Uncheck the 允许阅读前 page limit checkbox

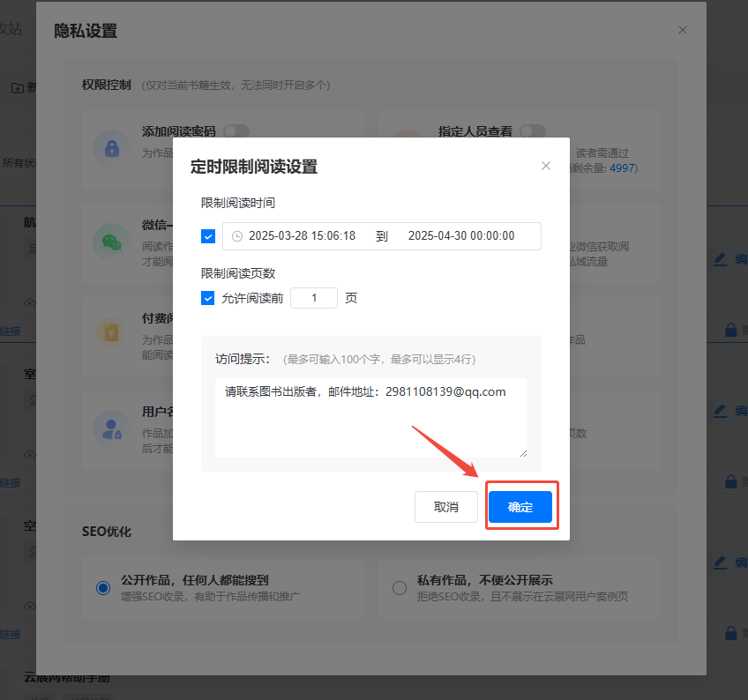[x=208, y=298]
